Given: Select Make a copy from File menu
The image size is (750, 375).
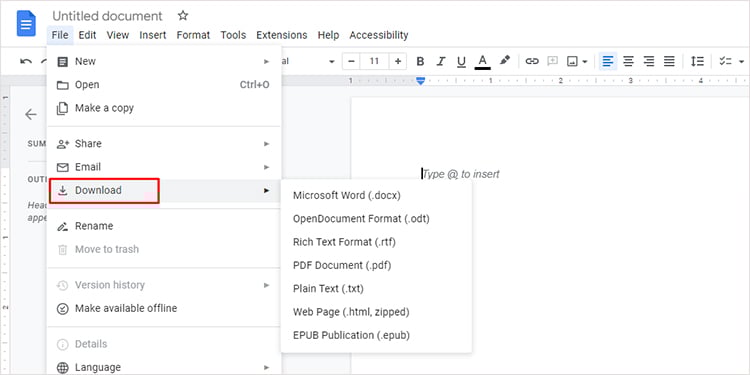Looking at the screenshot, I should (104, 108).
